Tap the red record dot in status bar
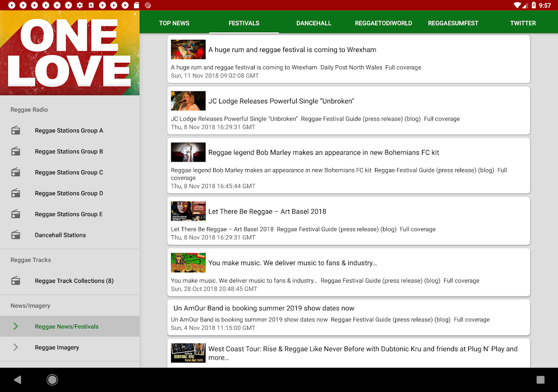This screenshot has height=392, width=558. pos(148,5)
